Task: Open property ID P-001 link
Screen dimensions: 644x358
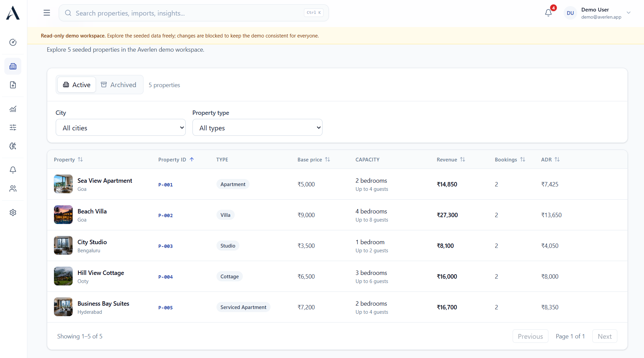Action: (x=165, y=184)
